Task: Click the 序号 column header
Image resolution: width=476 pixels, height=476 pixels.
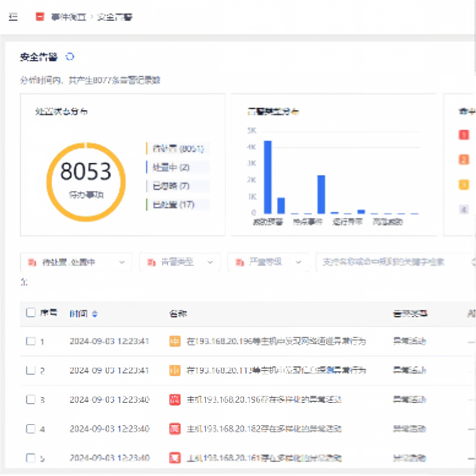Action: (x=49, y=313)
